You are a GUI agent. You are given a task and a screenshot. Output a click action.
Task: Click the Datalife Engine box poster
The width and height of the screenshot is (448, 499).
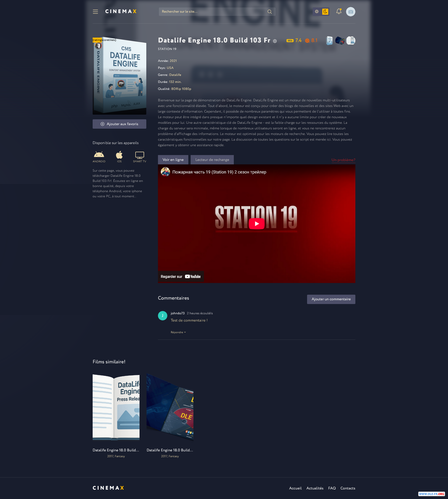point(119,76)
